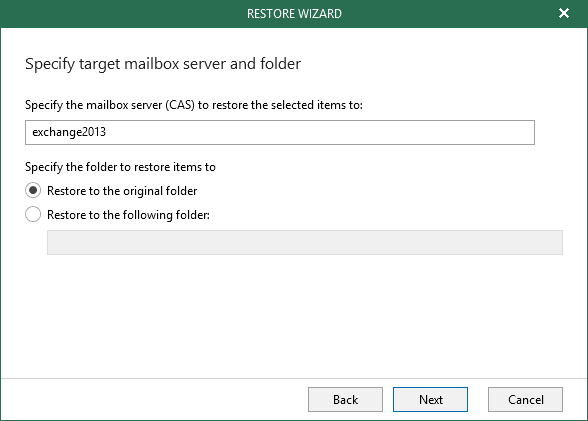
Task: Click the footer area left of the Back button
Action: click(150, 400)
